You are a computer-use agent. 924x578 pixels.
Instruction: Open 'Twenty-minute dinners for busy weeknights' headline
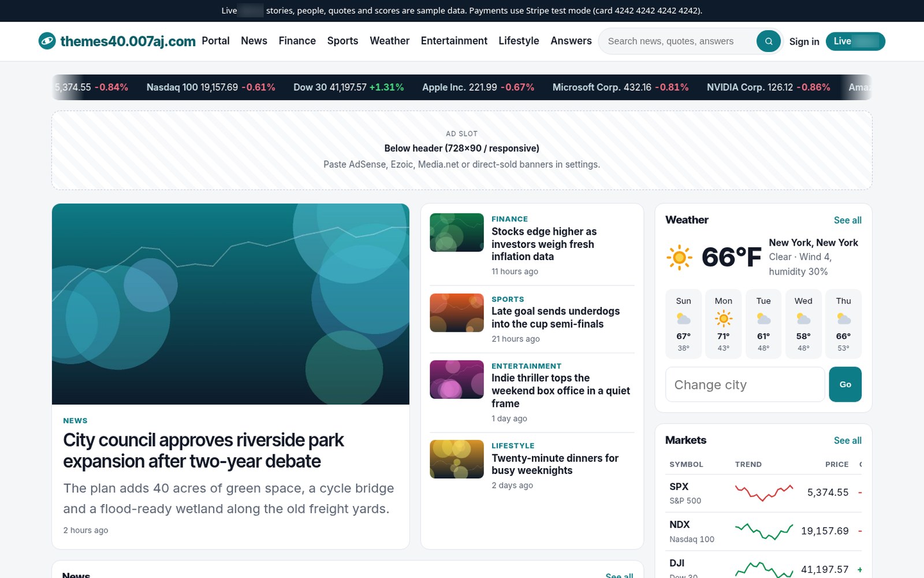click(x=555, y=464)
